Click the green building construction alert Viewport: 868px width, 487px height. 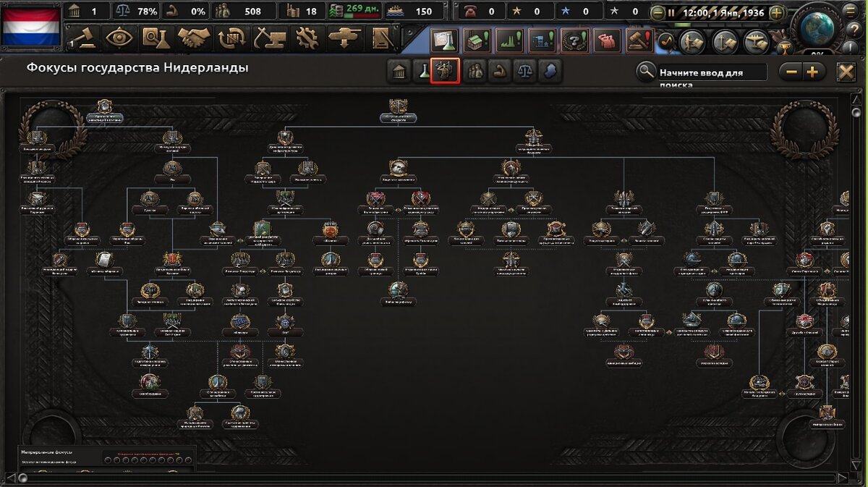click(x=477, y=41)
